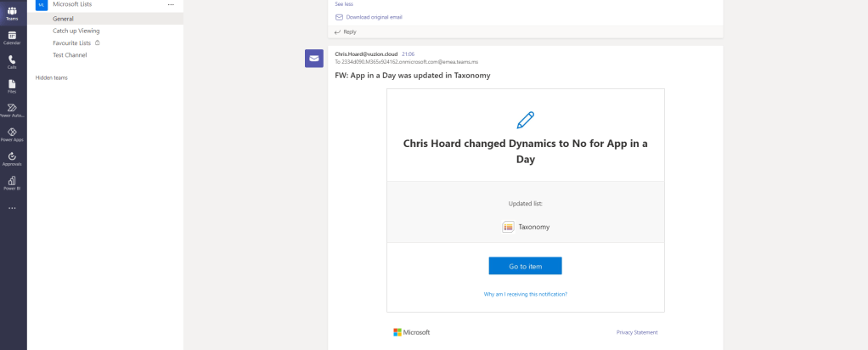868x350 pixels.
Task: Open the Teams section in sidebar
Action: (12, 13)
